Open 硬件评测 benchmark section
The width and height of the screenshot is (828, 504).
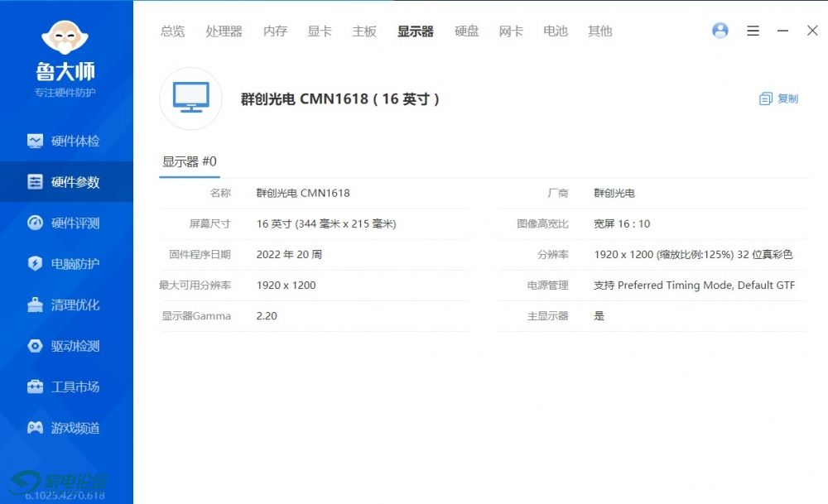click(x=66, y=223)
